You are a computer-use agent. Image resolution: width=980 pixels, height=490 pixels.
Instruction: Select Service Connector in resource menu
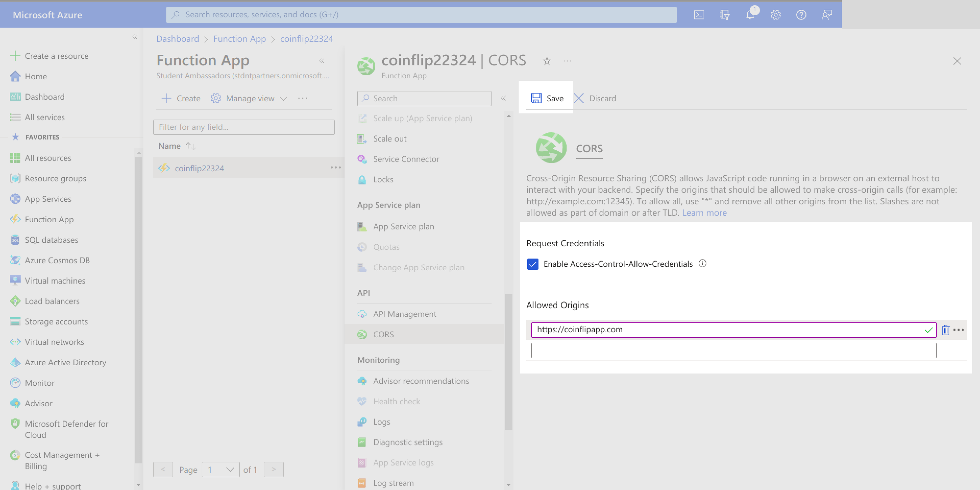pos(406,159)
